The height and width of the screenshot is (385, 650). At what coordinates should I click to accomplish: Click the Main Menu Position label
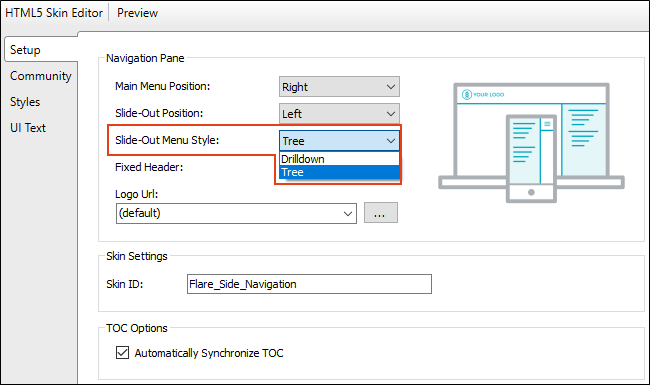(x=162, y=86)
